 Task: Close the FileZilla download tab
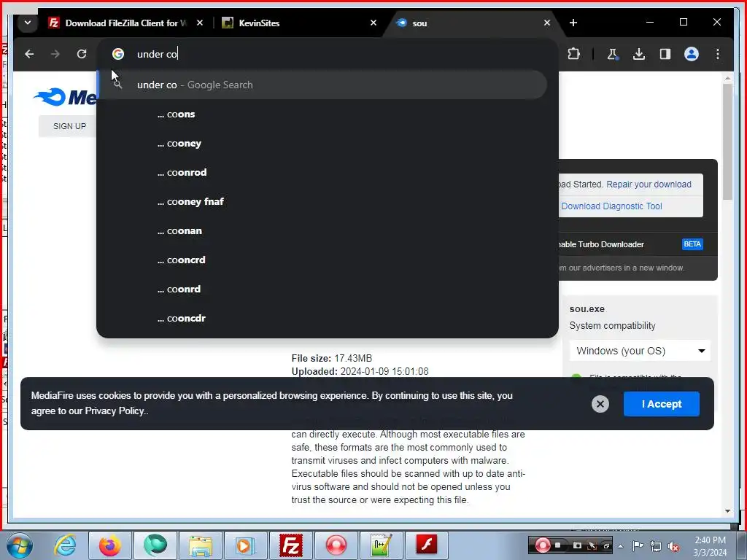pyautogui.click(x=200, y=23)
